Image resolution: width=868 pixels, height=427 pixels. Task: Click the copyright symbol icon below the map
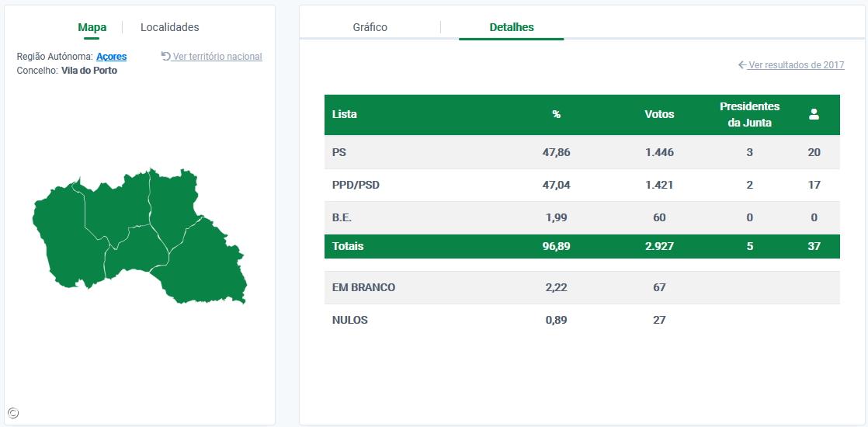(x=12, y=413)
